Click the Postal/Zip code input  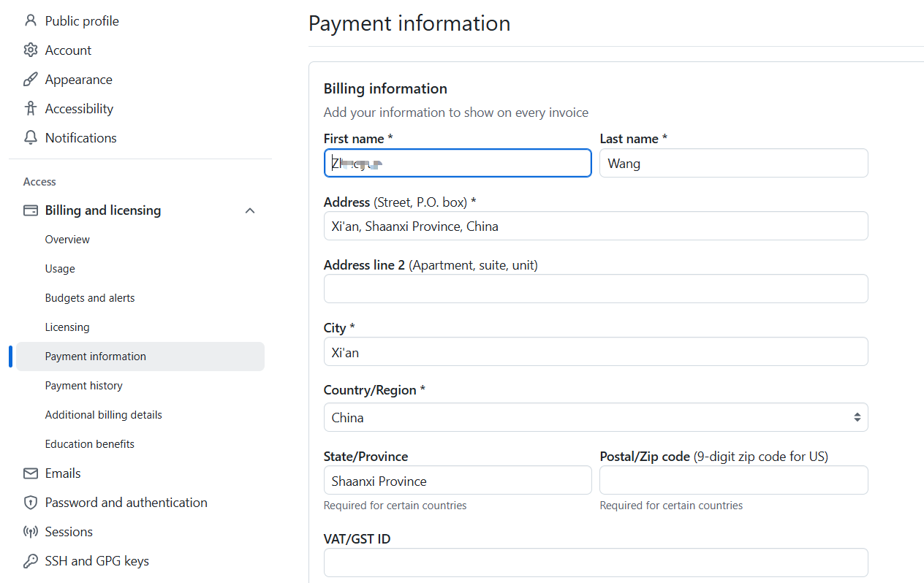click(733, 480)
